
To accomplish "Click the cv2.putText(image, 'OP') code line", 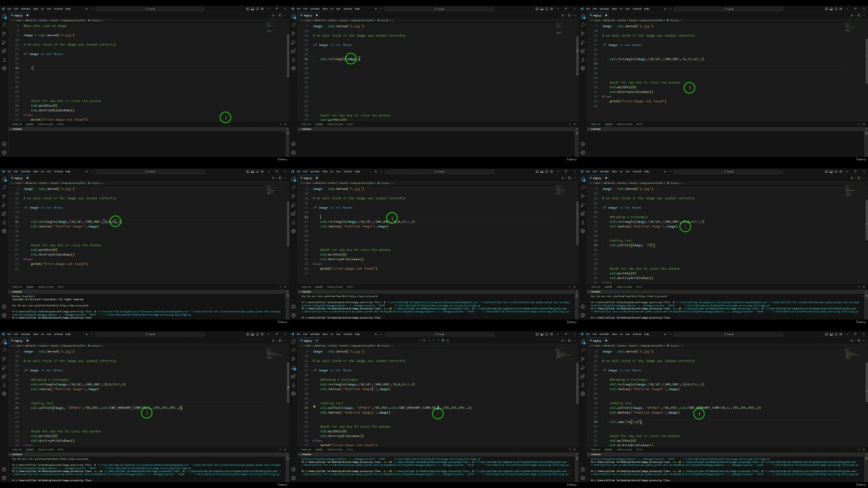I will click(x=632, y=245).
